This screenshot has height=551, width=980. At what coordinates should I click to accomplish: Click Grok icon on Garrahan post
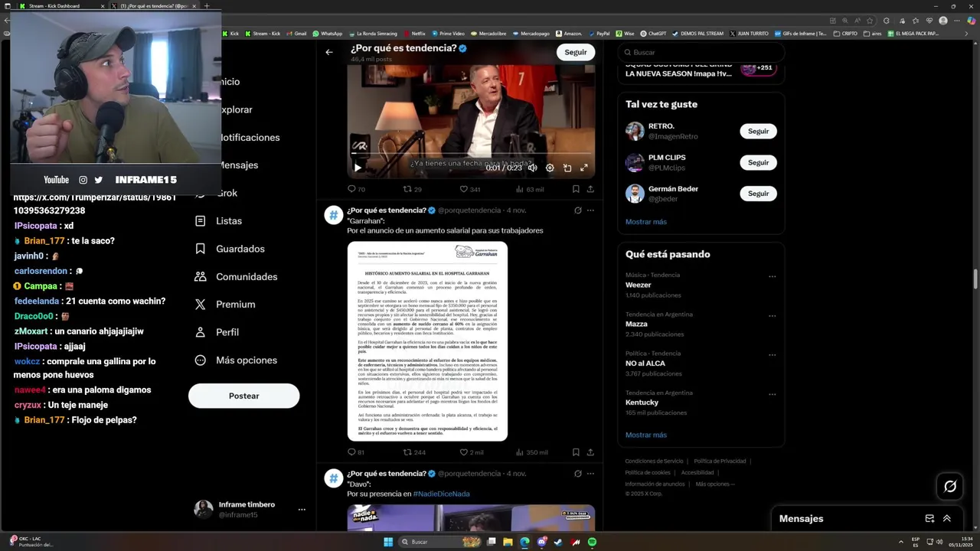578,210
